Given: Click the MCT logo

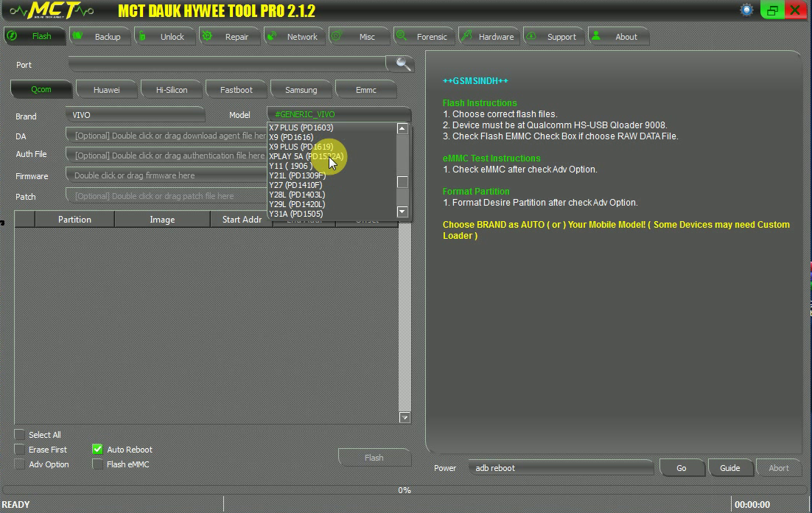Looking at the screenshot, I should (52, 10).
